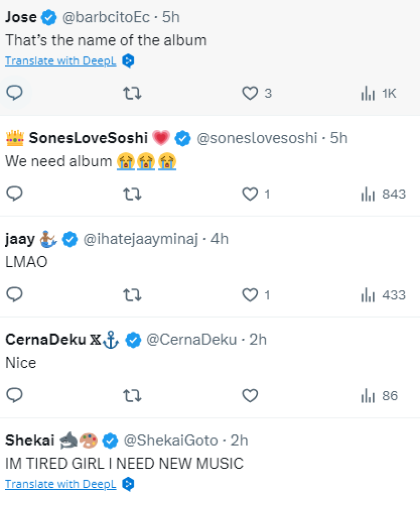Open the @ihatejaayminaj profile handle
420x505 pixels.
coord(140,239)
